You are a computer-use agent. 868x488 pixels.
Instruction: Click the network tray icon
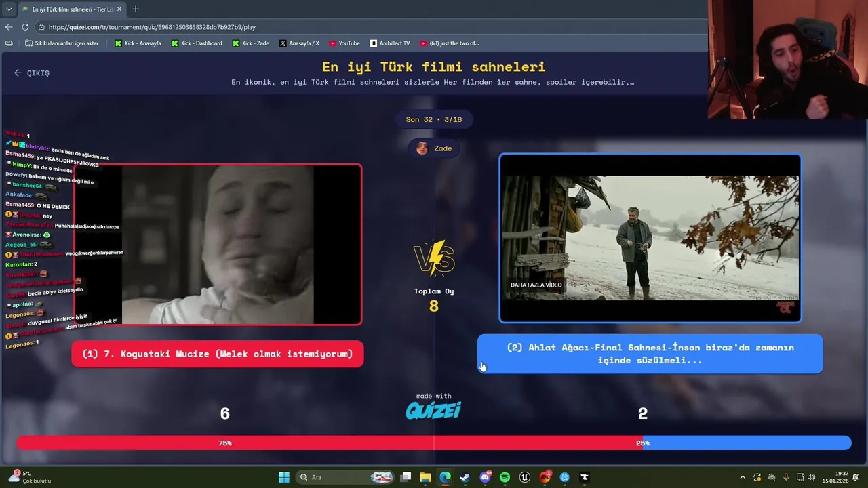(800, 477)
